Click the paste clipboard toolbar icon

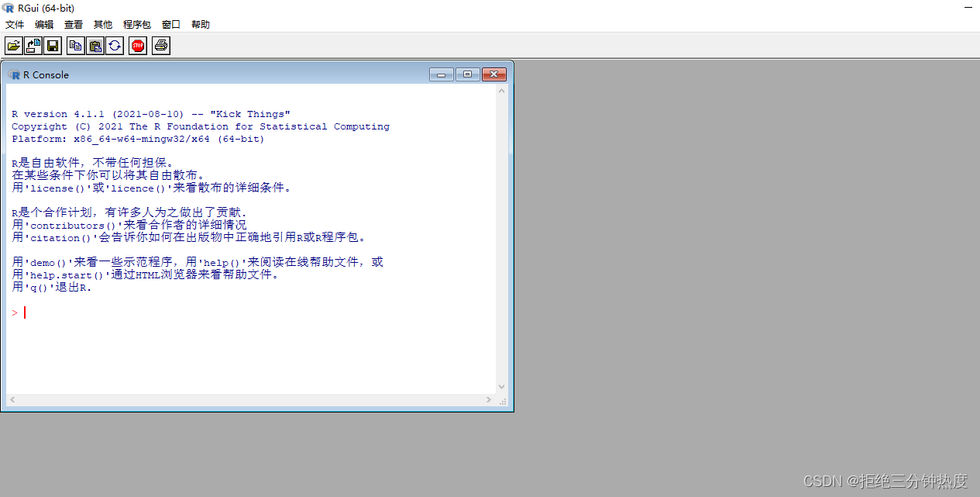[x=95, y=46]
